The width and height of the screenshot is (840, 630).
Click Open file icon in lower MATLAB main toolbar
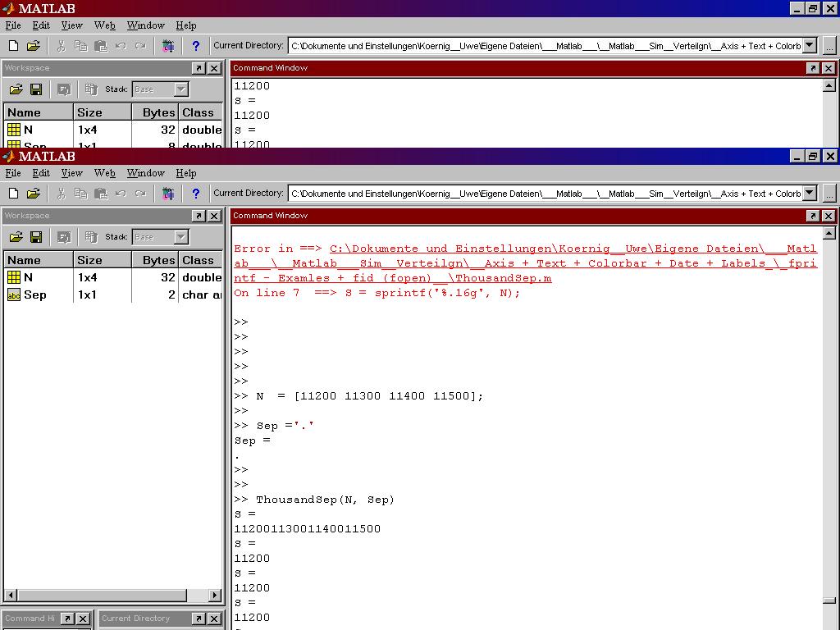(x=34, y=194)
